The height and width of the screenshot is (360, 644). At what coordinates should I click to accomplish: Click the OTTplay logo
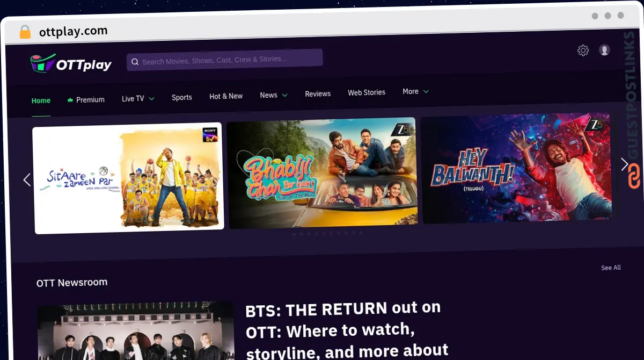click(x=70, y=64)
